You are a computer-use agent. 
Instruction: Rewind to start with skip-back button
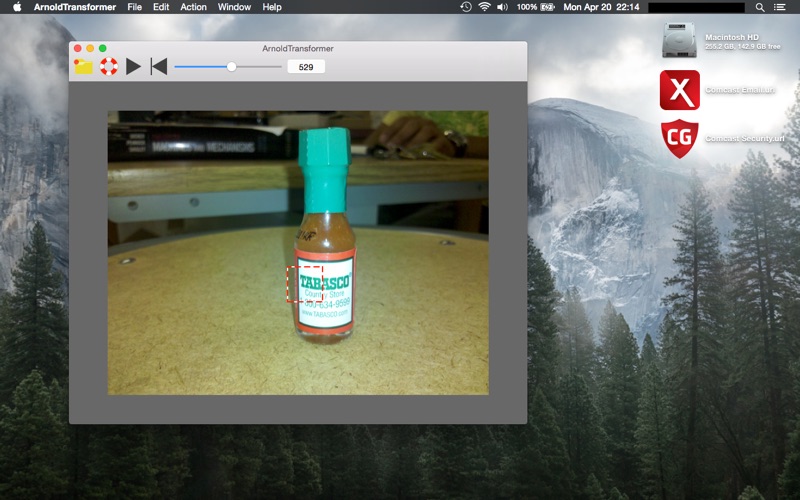[x=159, y=66]
